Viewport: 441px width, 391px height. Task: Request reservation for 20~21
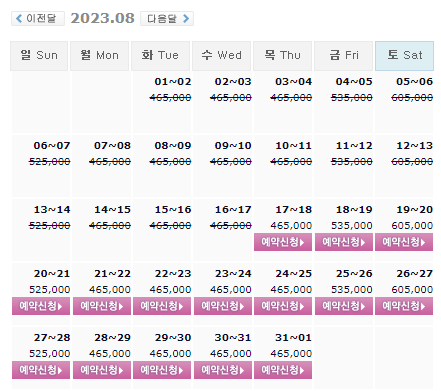point(41,306)
